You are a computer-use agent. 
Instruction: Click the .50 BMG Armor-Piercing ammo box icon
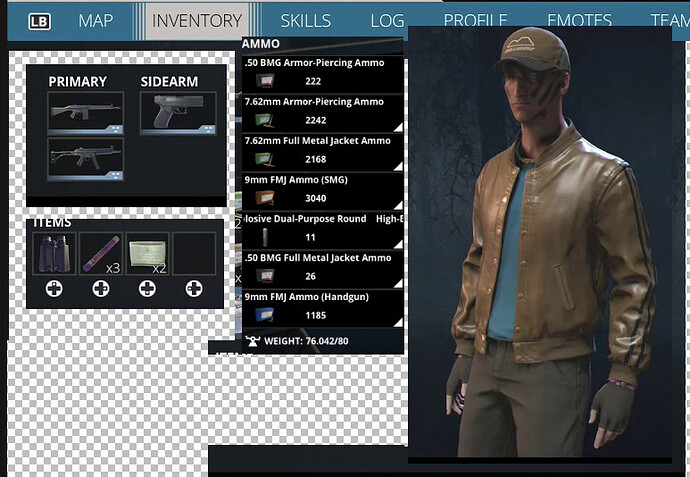(x=265, y=81)
